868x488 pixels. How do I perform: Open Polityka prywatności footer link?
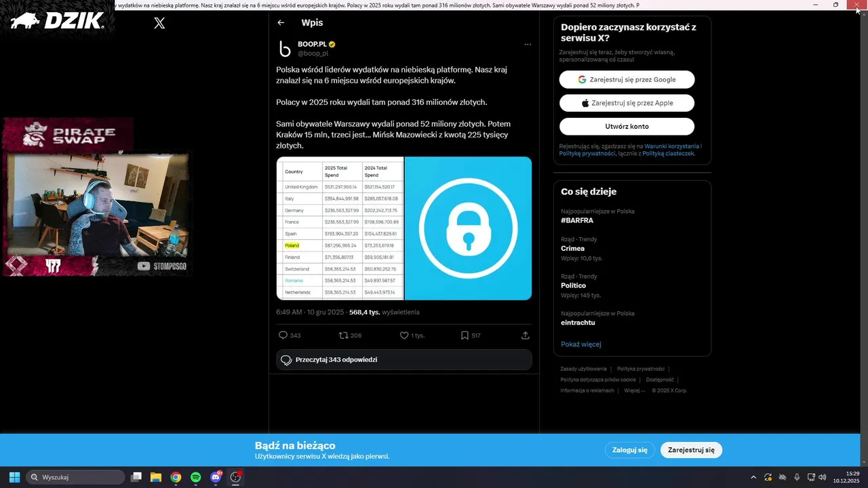[x=641, y=369]
